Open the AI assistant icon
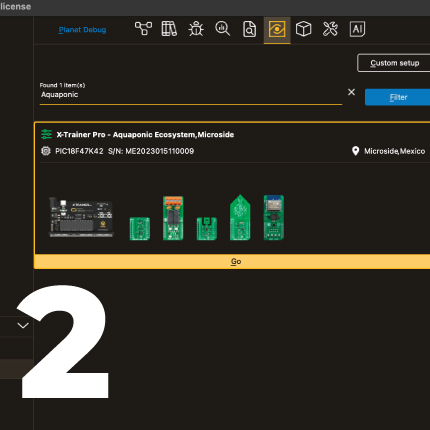This screenshot has width=430, height=430. pos(357,29)
